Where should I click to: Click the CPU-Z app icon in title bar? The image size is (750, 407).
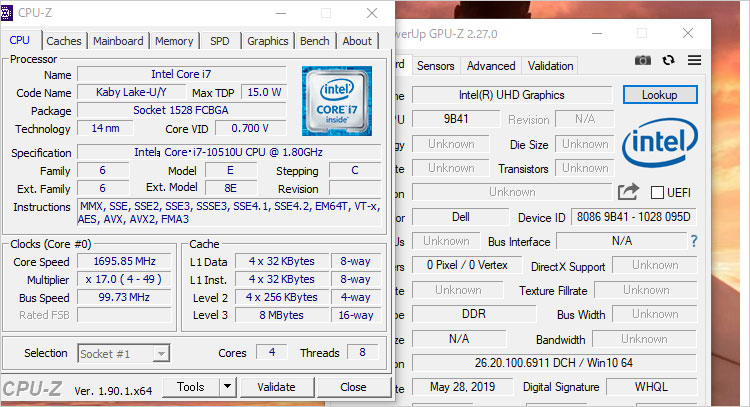7,13
